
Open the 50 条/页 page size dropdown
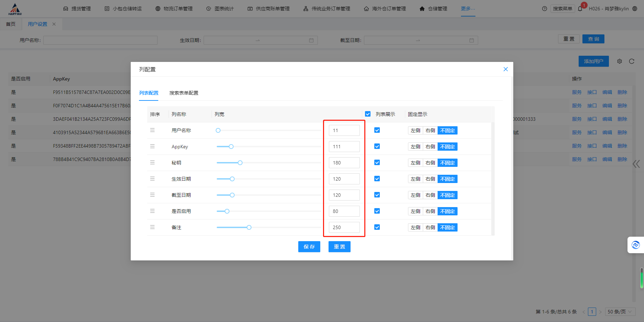(620, 312)
